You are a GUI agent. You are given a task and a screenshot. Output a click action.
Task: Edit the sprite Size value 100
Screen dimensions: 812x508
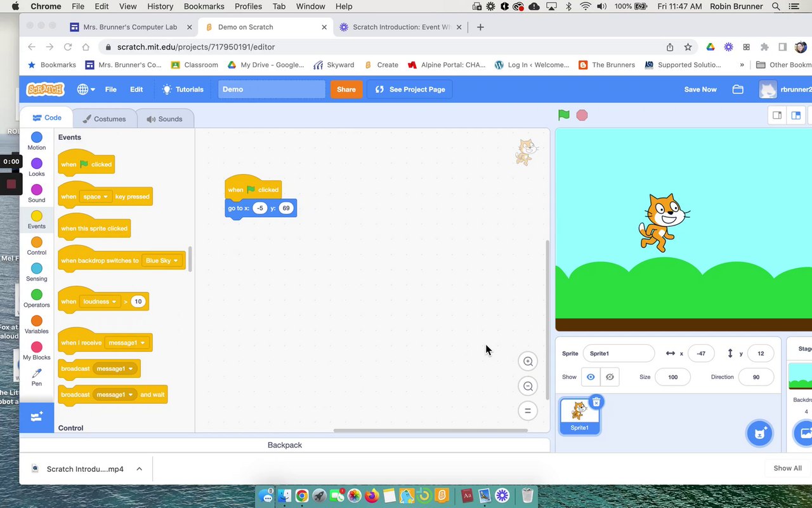(672, 377)
